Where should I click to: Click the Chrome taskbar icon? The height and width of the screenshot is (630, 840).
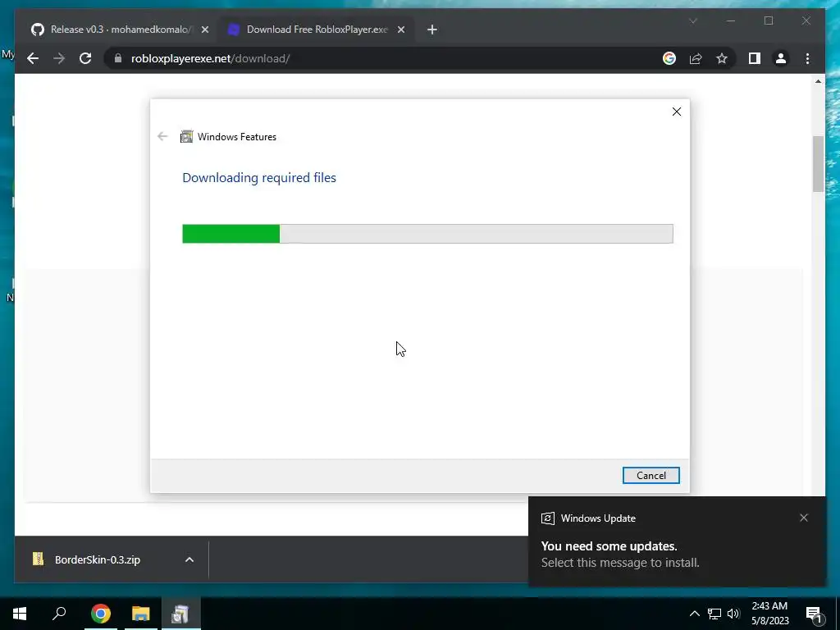coord(101,614)
